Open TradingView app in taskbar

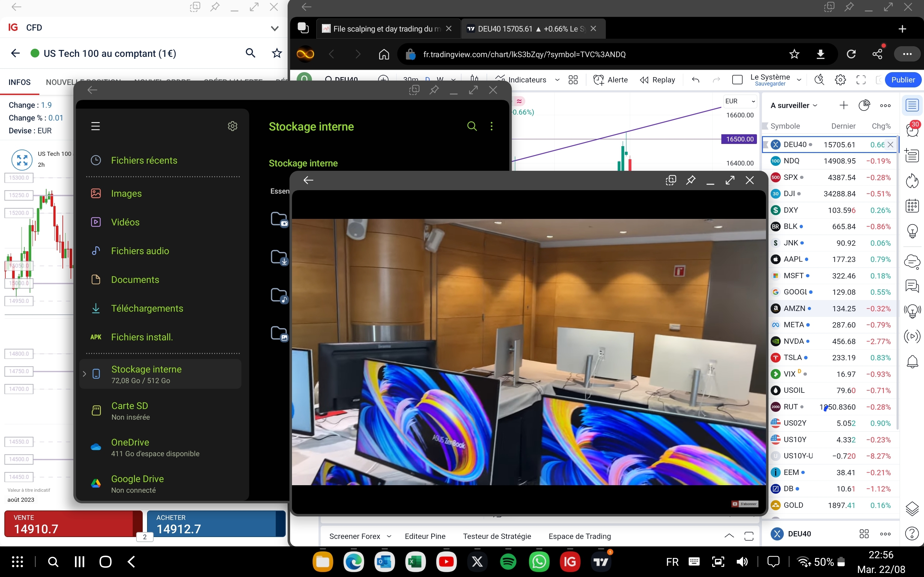(x=601, y=561)
